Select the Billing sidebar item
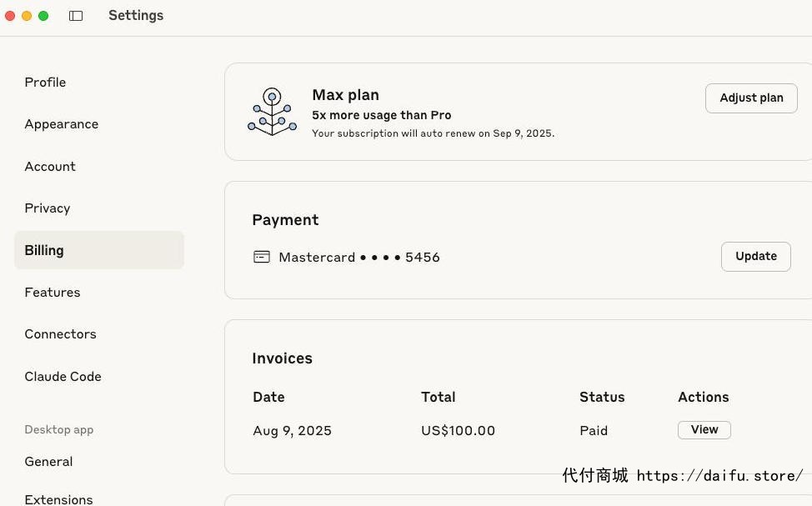This screenshot has height=506, width=812. 99,250
